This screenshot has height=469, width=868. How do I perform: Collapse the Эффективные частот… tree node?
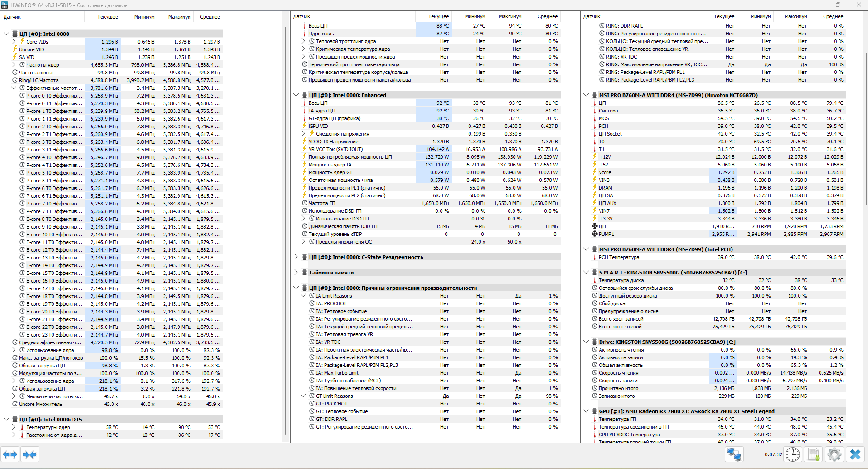[x=14, y=88]
